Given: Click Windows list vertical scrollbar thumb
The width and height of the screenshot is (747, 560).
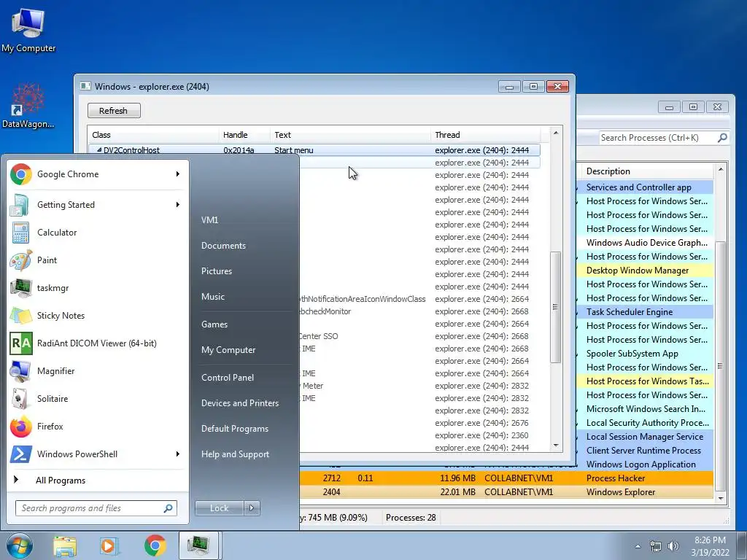Looking at the screenshot, I should coord(555,307).
